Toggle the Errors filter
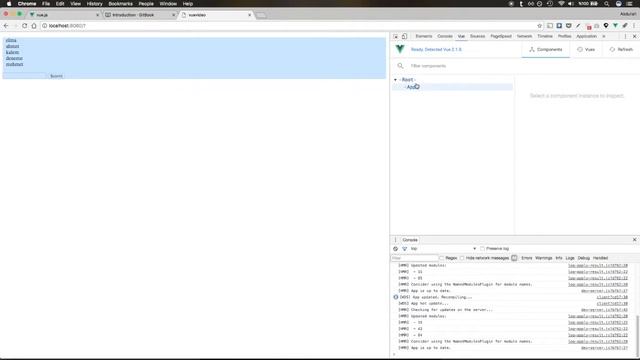The width and height of the screenshot is (640, 360). coord(527,258)
